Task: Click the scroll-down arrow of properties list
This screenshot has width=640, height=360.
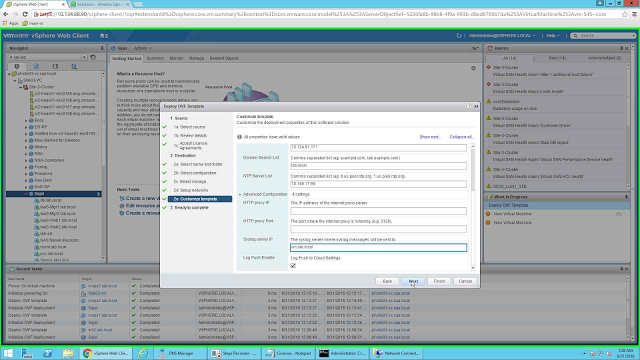Action: click(473, 268)
